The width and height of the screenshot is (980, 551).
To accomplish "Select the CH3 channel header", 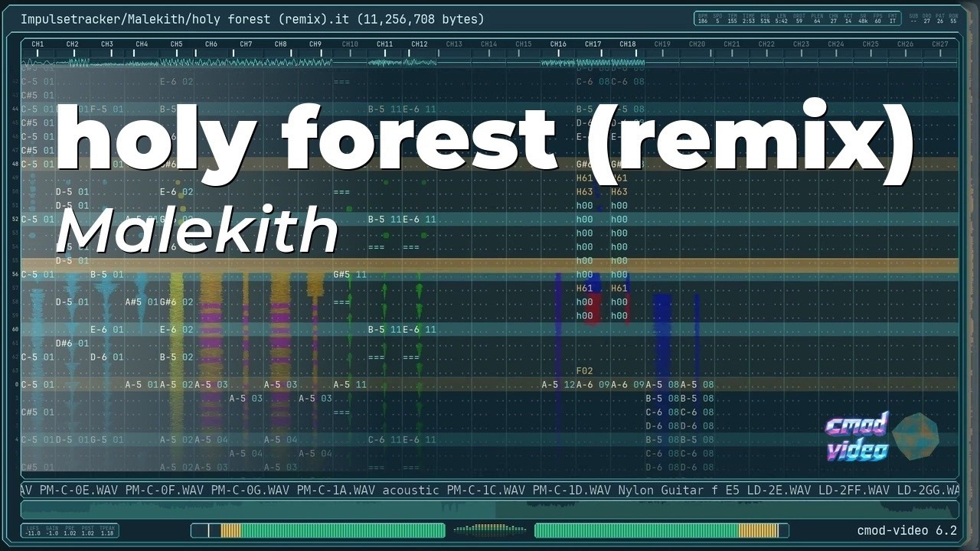I will [107, 44].
